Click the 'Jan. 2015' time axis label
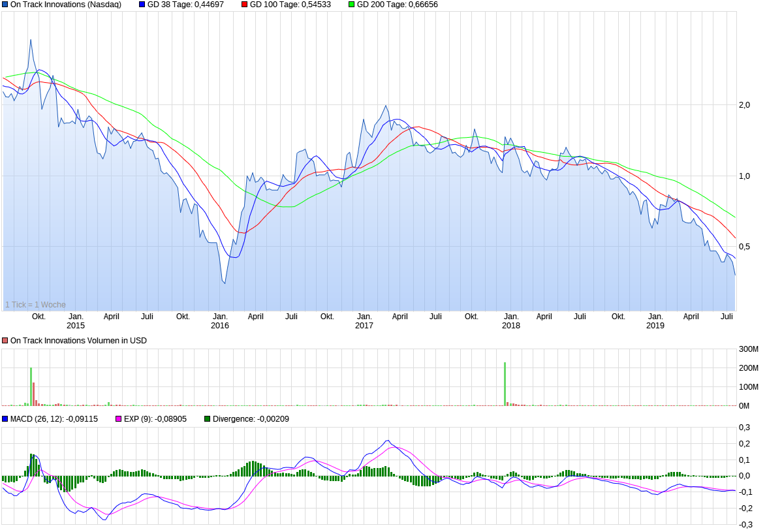This screenshot has height=532, width=767. (75, 321)
